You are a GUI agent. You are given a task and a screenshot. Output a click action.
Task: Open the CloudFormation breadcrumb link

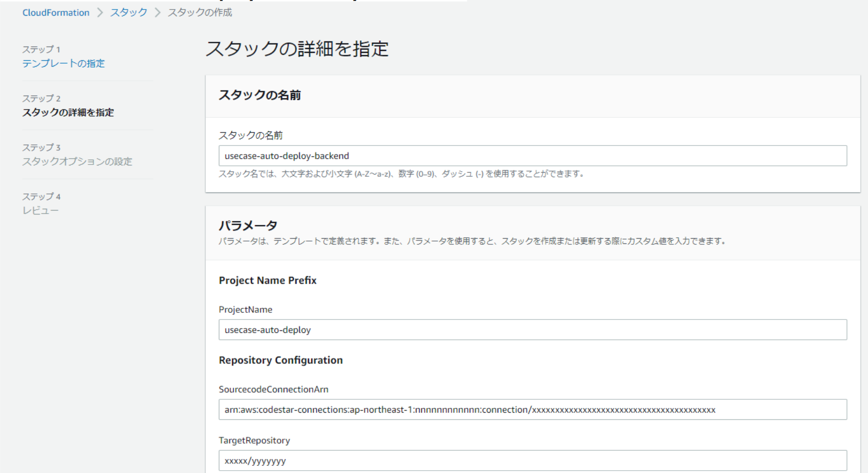(x=56, y=12)
